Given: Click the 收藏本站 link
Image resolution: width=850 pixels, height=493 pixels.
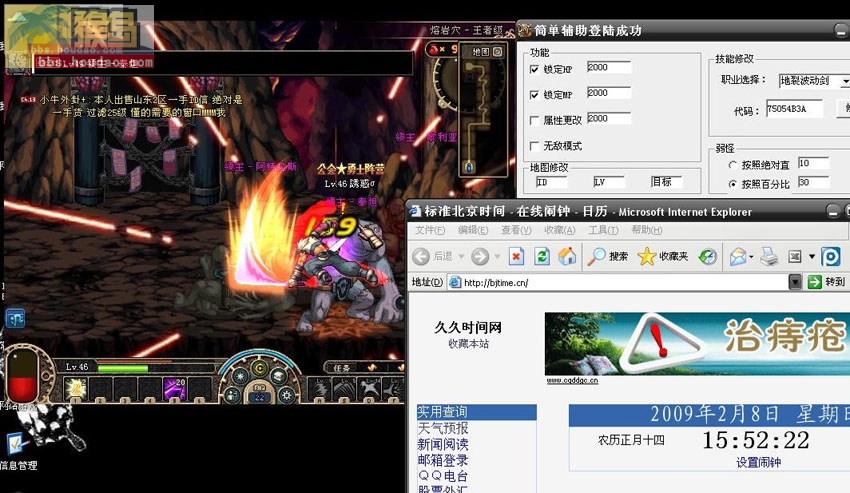Looking at the screenshot, I should [468, 344].
